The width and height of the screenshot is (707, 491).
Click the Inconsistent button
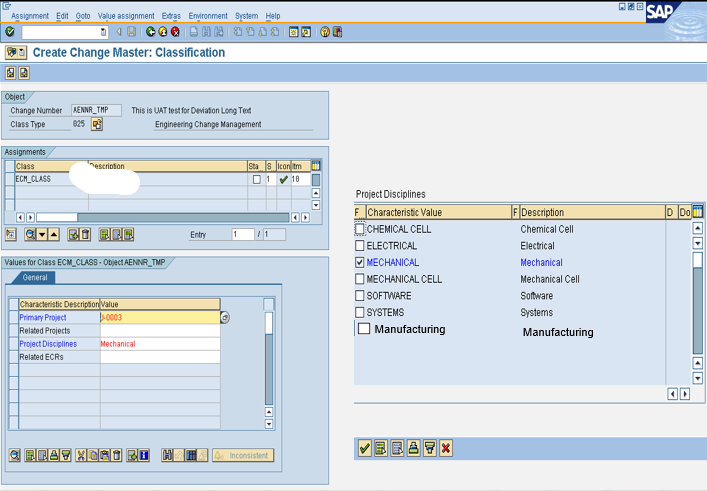pos(242,455)
